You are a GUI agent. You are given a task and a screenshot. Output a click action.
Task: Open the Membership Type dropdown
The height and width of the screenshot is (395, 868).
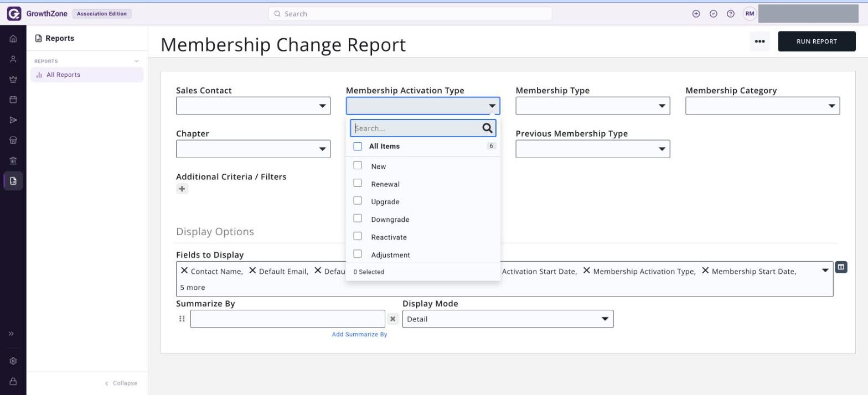tap(593, 106)
